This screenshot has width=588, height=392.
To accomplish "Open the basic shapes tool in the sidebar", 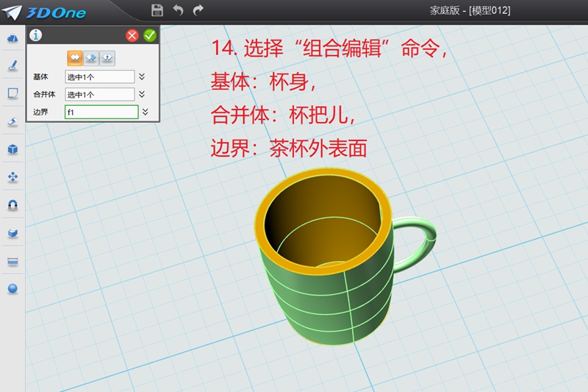I will click(12, 38).
